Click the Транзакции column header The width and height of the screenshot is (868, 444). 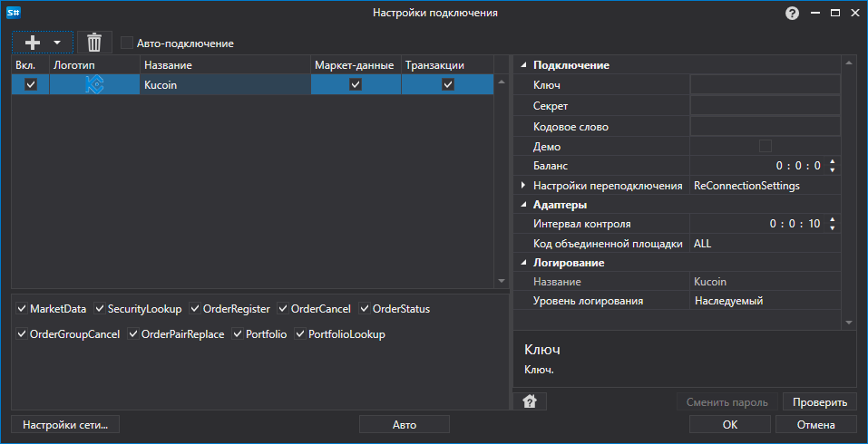(x=447, y=64)
